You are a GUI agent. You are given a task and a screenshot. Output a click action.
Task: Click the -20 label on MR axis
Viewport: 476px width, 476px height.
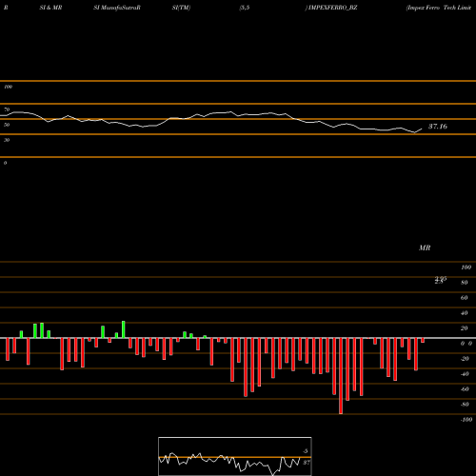tap(465, 359)
